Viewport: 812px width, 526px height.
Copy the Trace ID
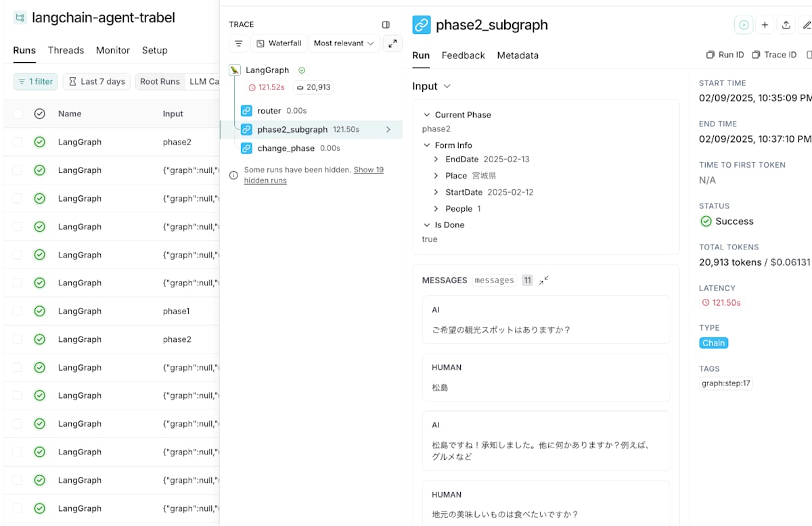774,55
